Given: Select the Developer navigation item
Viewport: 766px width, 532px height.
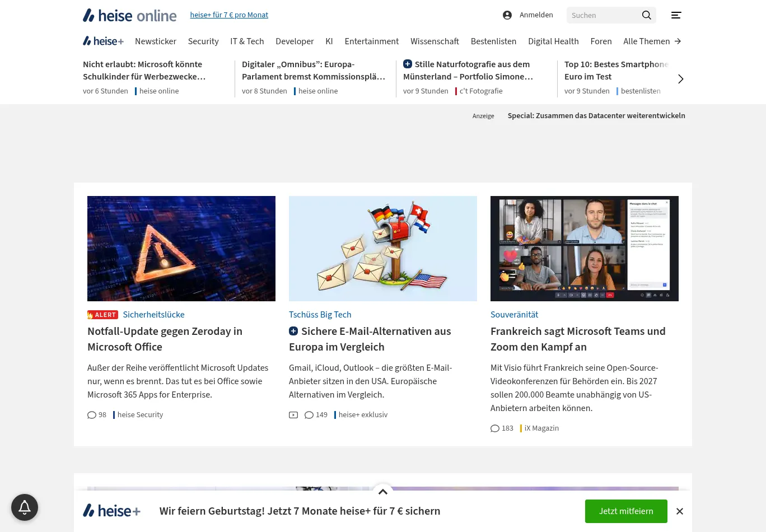Looking at the screenshot, I should [295, 41].
